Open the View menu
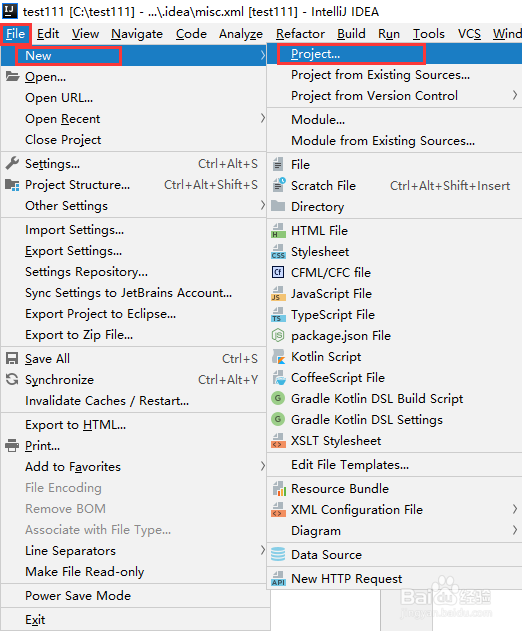 click(x=85, y=34)
